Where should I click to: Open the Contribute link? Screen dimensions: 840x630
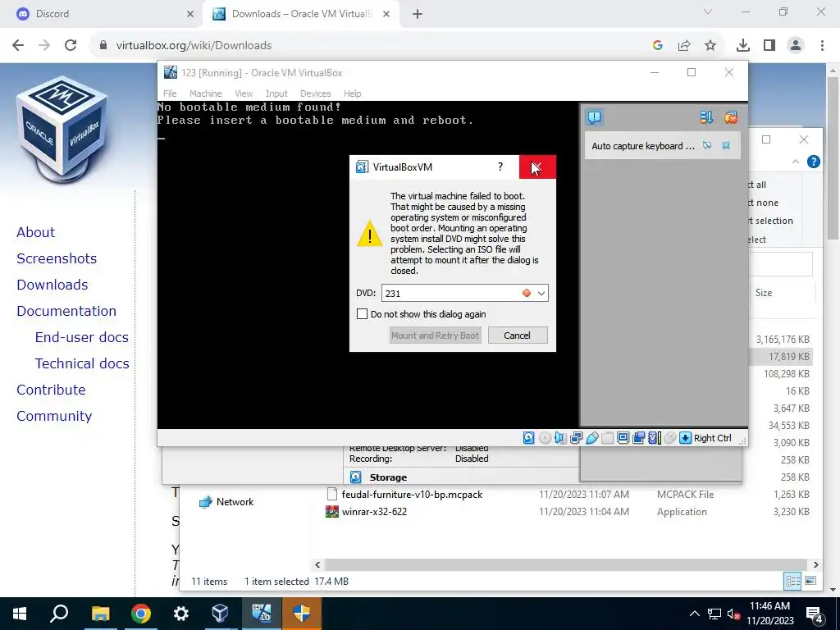pos(52,390)
